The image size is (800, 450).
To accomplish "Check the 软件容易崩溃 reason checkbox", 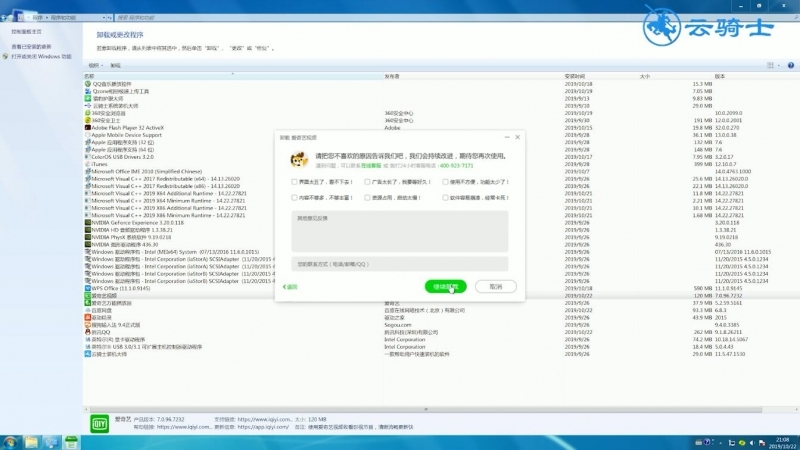I will click(445, 197).
